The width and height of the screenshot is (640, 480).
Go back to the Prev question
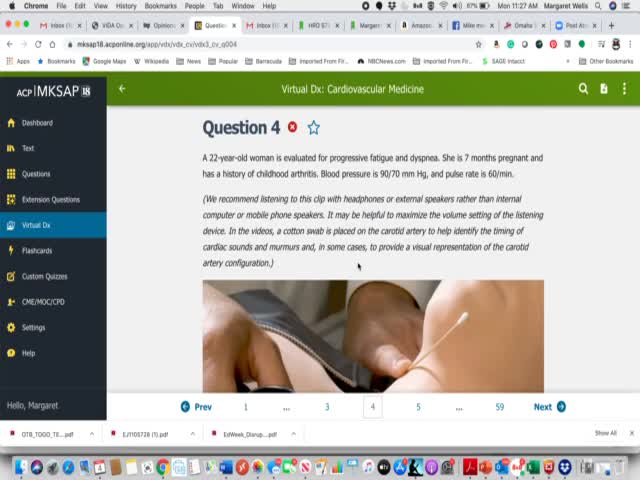196,407
